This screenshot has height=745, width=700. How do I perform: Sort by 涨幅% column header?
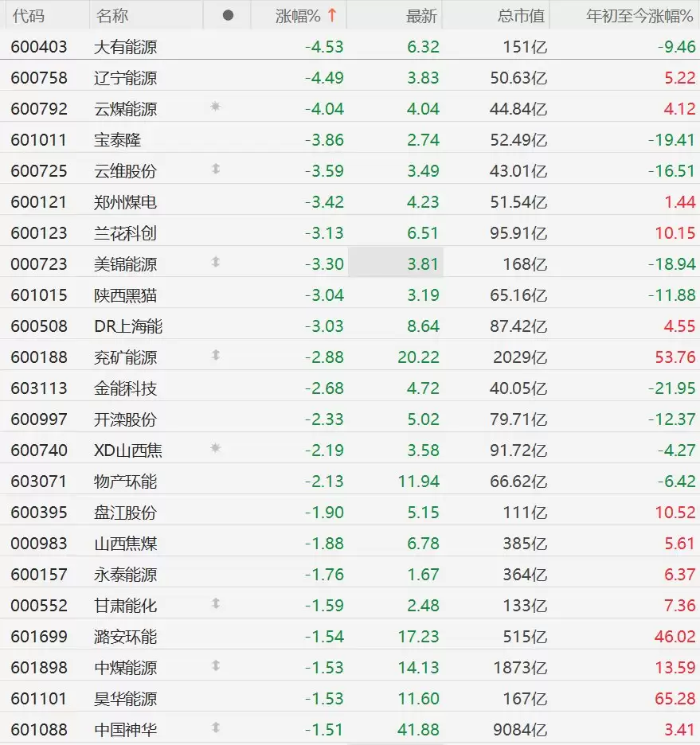point(298,16)
